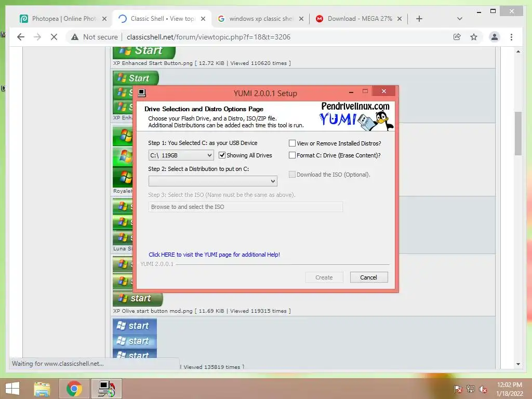Click the 'Drive Selection and Distro Options Page' heading
Viewport: 532px width, 399px height.
(204, 109)
